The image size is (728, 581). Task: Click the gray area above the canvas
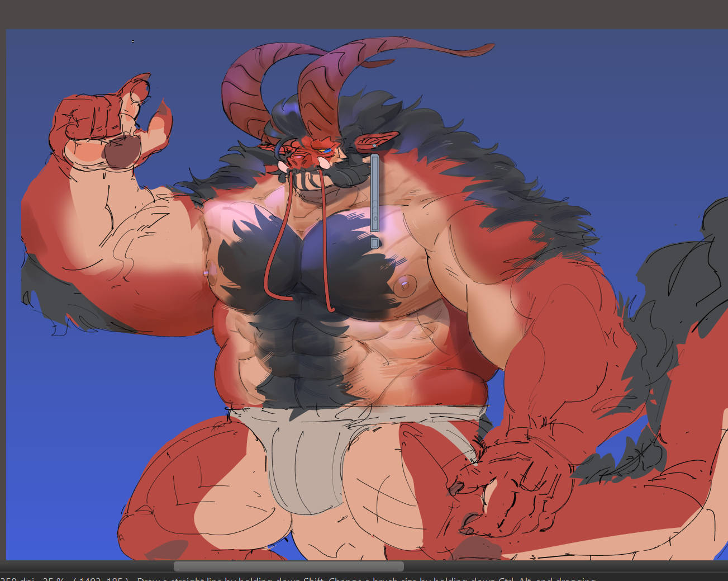click(363, 14)
